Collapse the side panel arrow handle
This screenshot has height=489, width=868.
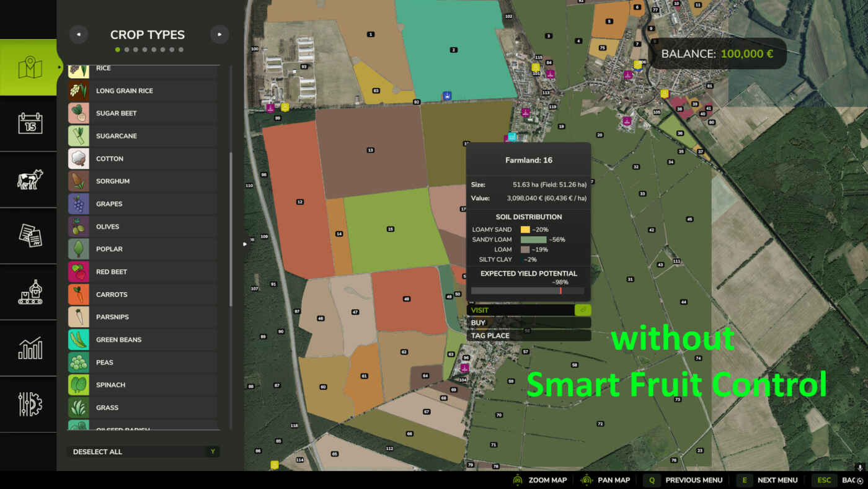[244, 244]
